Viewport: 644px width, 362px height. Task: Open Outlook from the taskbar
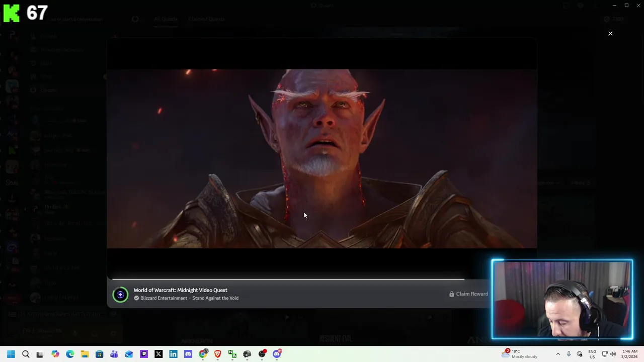coord(129,354)
